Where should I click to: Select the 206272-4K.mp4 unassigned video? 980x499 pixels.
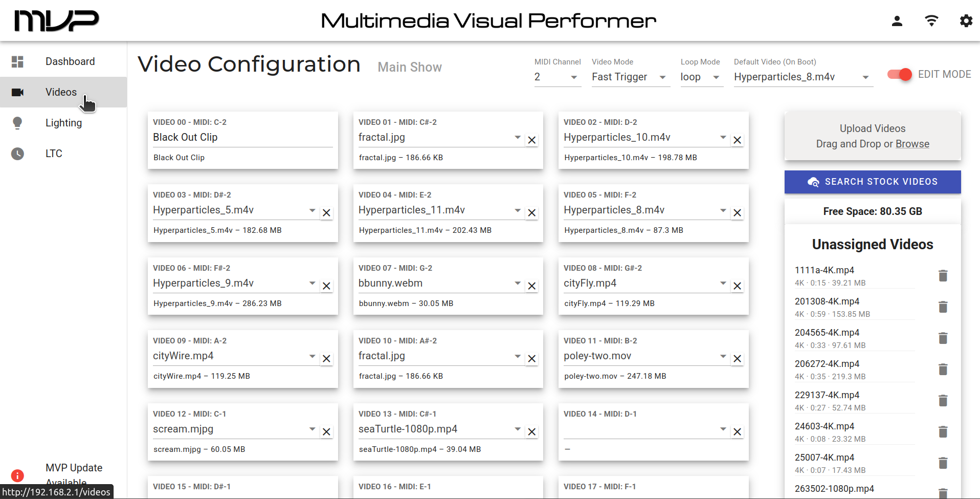coord(827,364)
